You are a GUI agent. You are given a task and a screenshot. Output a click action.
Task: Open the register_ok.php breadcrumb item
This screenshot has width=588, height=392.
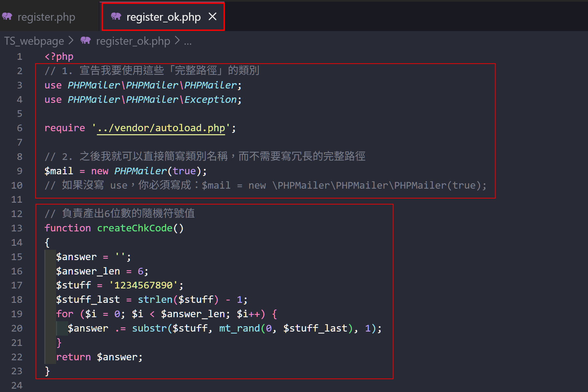[133, 41]
